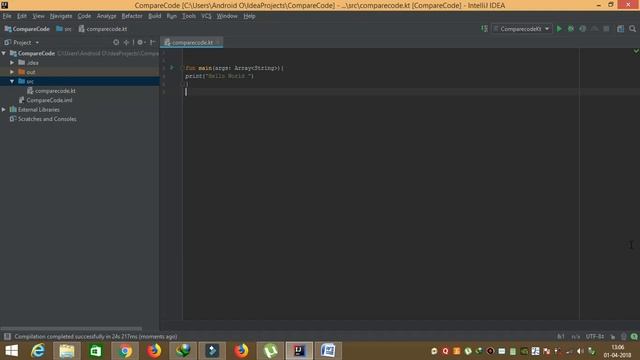Open the n/a line separator selector in status bar
The image size is (640, 360).
(576, 336)
